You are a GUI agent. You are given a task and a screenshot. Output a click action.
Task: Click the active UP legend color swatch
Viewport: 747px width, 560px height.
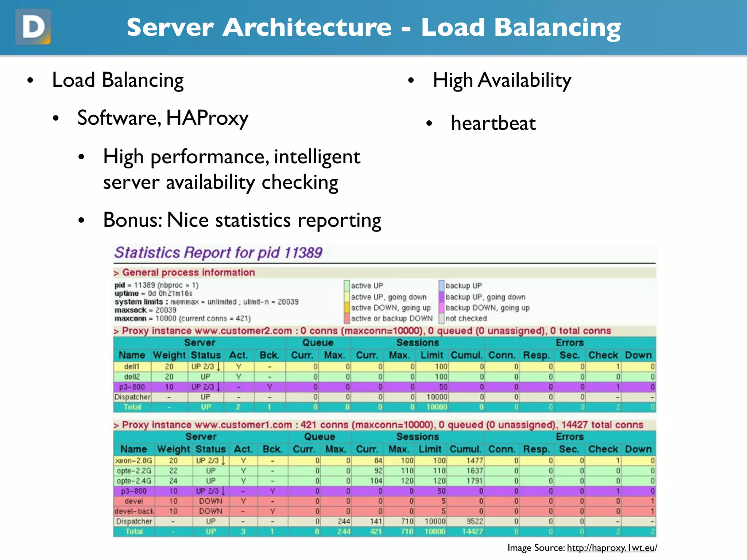point(347,285)
